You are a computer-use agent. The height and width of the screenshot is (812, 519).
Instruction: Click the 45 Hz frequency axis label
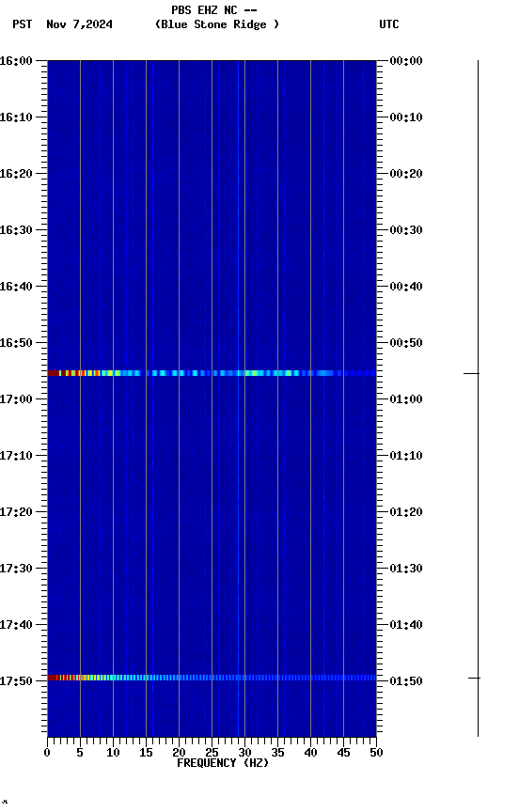(343, 753)
